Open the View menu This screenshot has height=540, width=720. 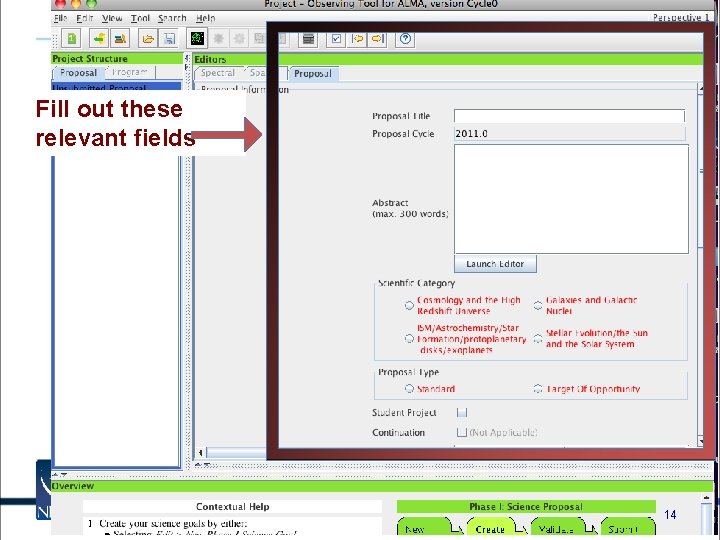pyautogui.click(x=112, y=18)
